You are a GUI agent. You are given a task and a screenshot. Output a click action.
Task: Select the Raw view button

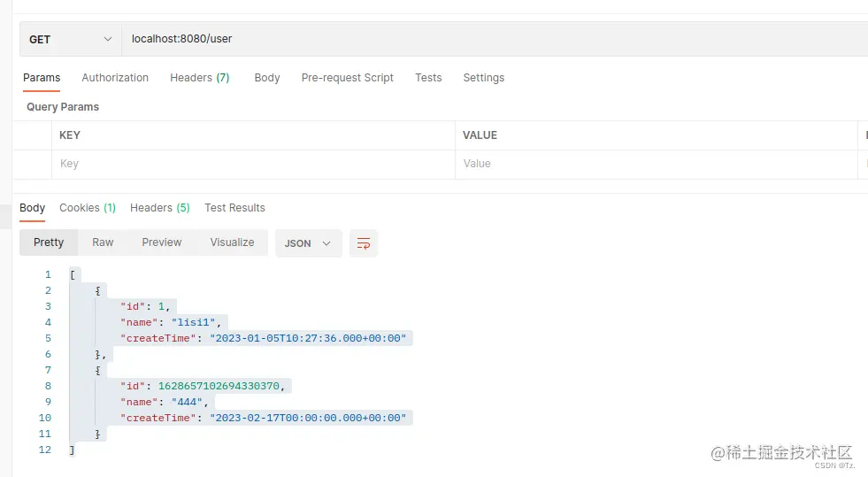tap(103, 242)
